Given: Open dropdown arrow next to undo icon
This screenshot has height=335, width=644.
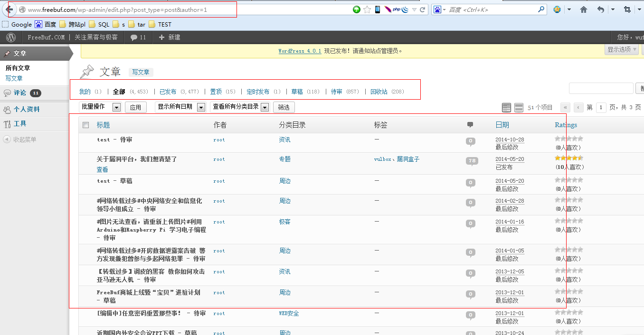Looking at the screenshot, I should coord(613,9).
